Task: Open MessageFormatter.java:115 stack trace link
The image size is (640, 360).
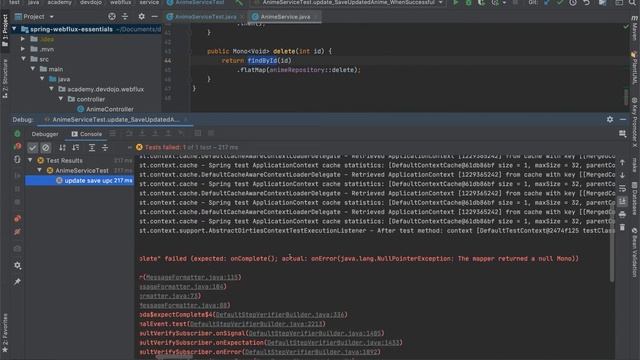Action: pos(192,277)
